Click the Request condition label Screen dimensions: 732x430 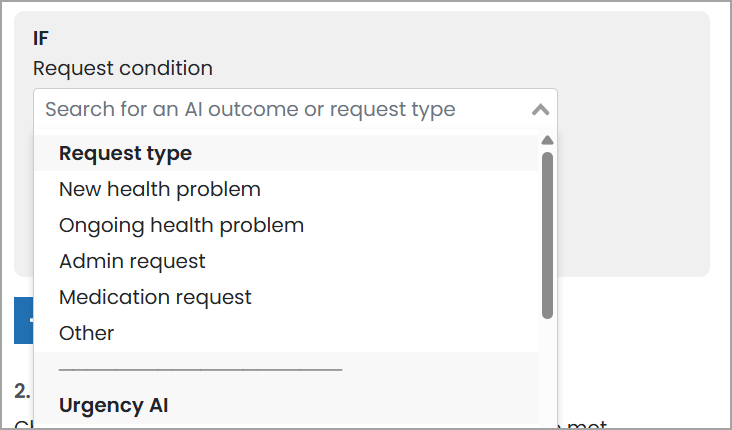pyautogui.click(x=122, y=68)
